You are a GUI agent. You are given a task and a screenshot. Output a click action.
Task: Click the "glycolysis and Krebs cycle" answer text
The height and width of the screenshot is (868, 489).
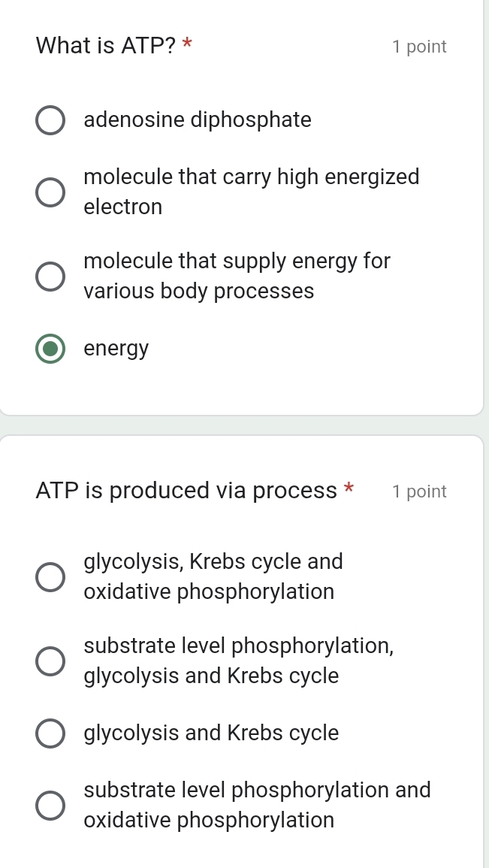(x=211, y=733)
